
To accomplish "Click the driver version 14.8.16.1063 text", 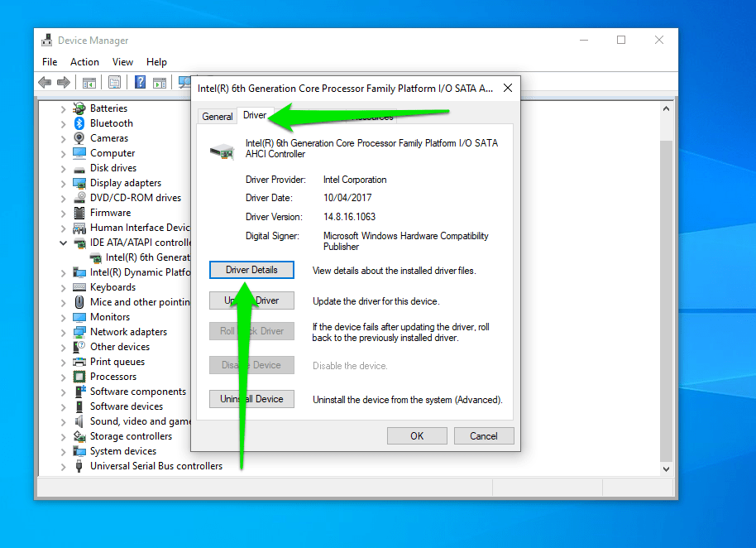I will 350,217.
